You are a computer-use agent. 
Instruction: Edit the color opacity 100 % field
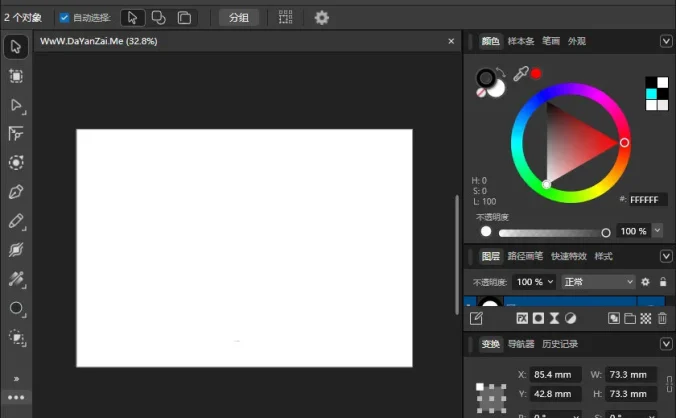633,231
